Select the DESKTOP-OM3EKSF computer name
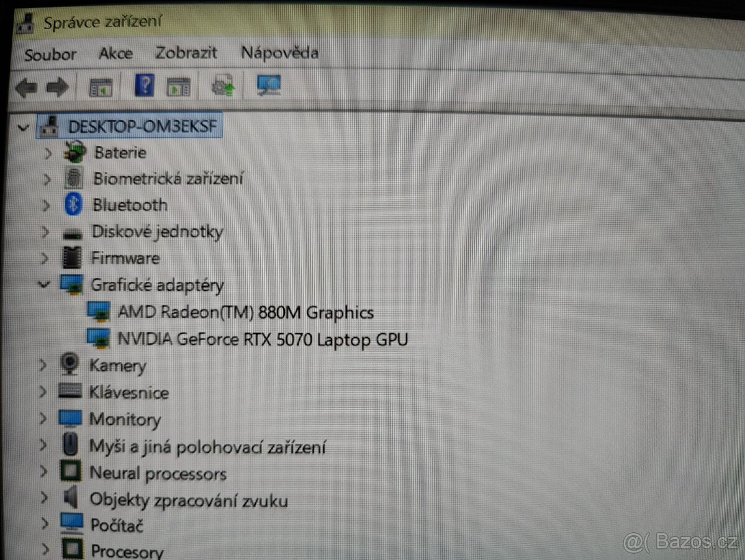This screenshot has height=560, width=745. coord(143,127)
